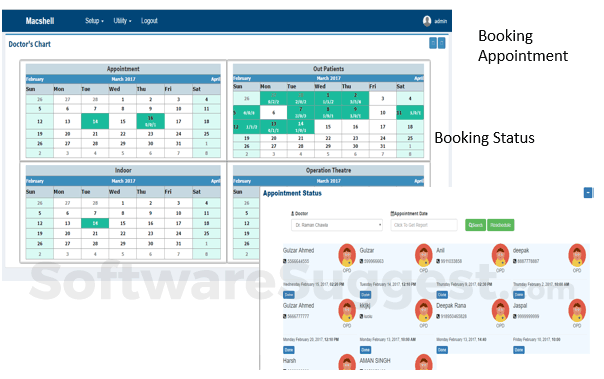Click the Macshell brand link
The height and width of the screenshot is (379, 604).
[40, 21]
